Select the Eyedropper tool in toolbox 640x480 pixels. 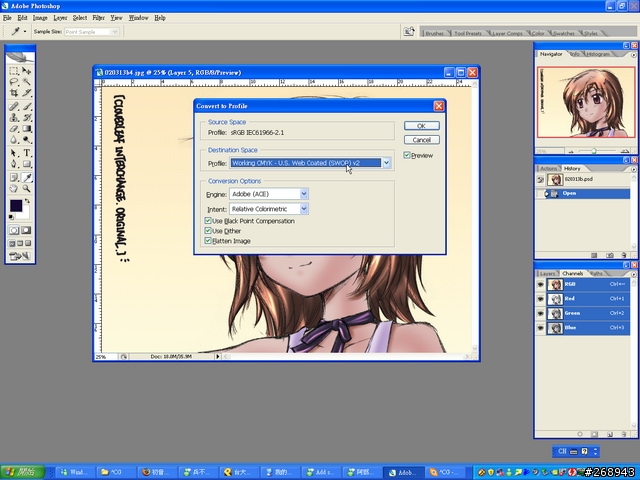click(27, 178)
